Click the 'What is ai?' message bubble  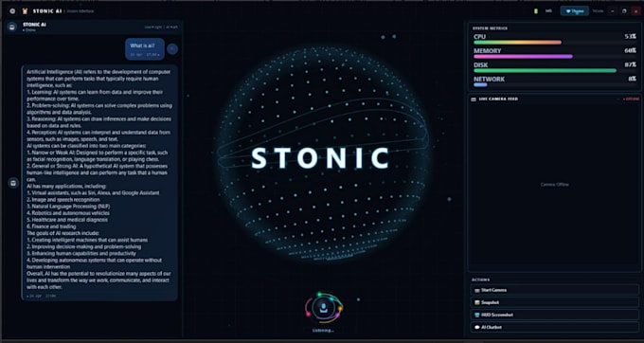pyautogui.click(x=145, y=49)
